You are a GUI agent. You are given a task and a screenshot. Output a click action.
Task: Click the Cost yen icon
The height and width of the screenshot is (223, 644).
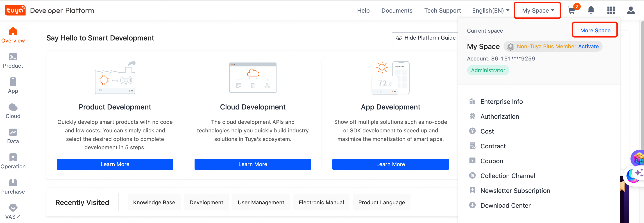pos(472,131)
